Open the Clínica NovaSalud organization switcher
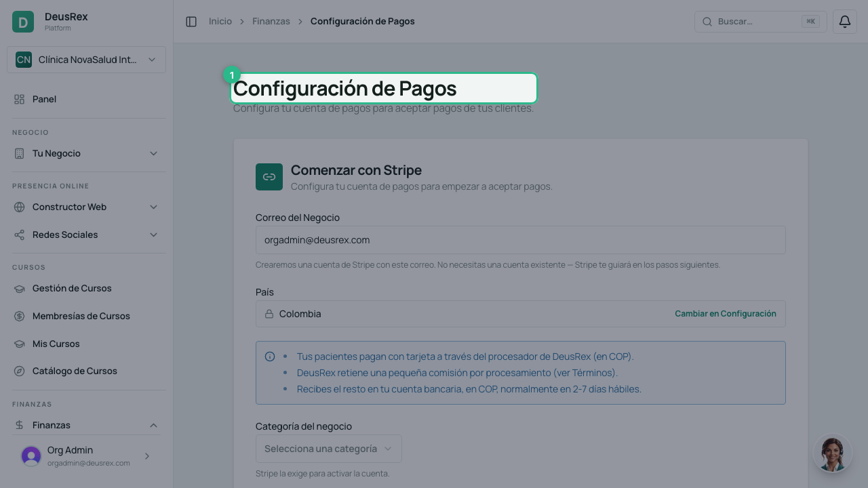Screen dimensions: 868x488 pos(87,60)
